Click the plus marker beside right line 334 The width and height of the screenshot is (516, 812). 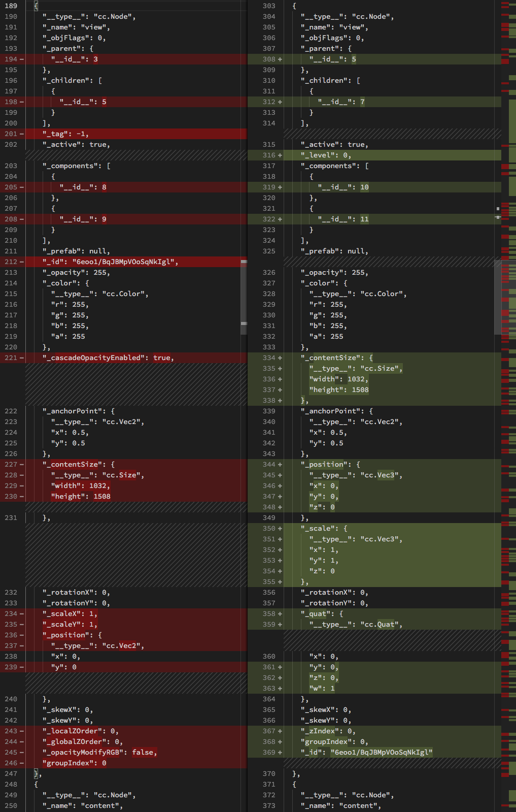[280, 358]
